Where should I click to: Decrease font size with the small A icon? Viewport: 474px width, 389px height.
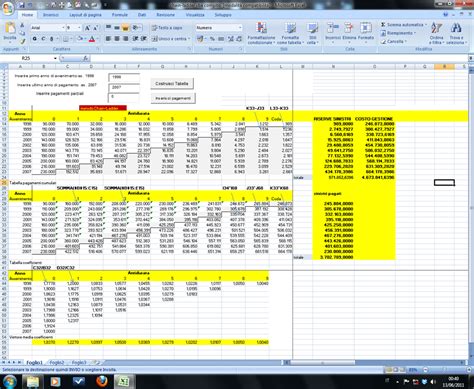[x=95, y=28]
